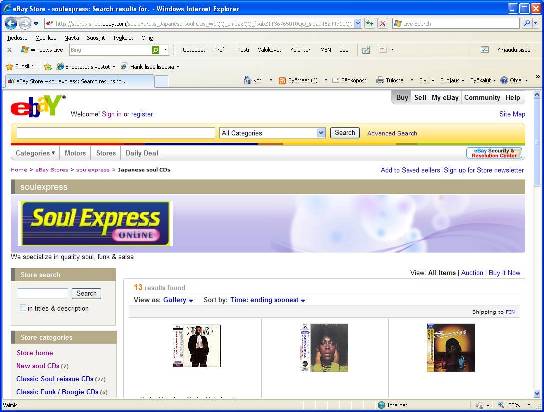
Task: Go back with the browser Back arrow
Action: (x=11, y=24)
